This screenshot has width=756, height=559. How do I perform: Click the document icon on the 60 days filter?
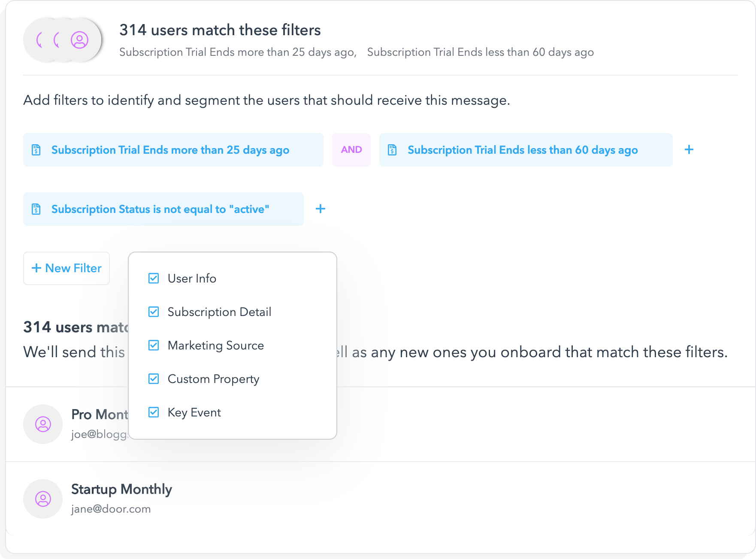(392, 150)
